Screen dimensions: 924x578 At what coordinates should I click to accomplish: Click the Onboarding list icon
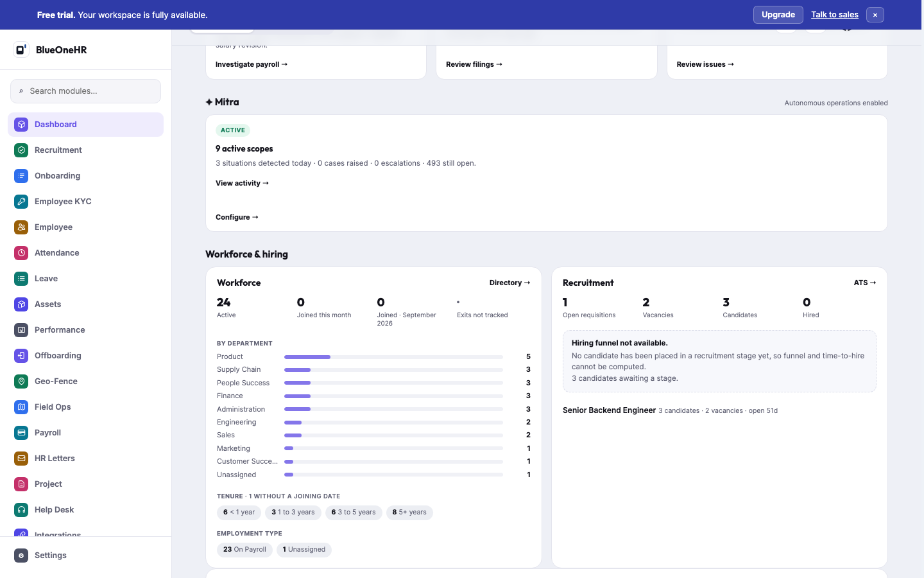click(21, 176)
